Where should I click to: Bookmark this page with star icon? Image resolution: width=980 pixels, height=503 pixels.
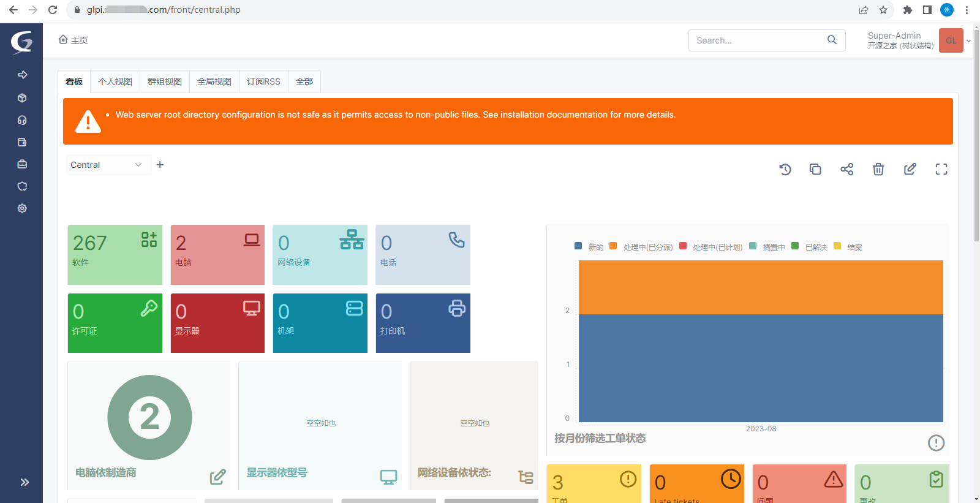(x=883, y=10)
